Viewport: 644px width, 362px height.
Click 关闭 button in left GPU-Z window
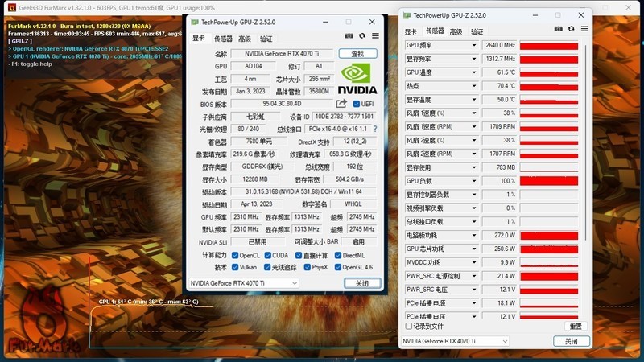tap(362, 283)
